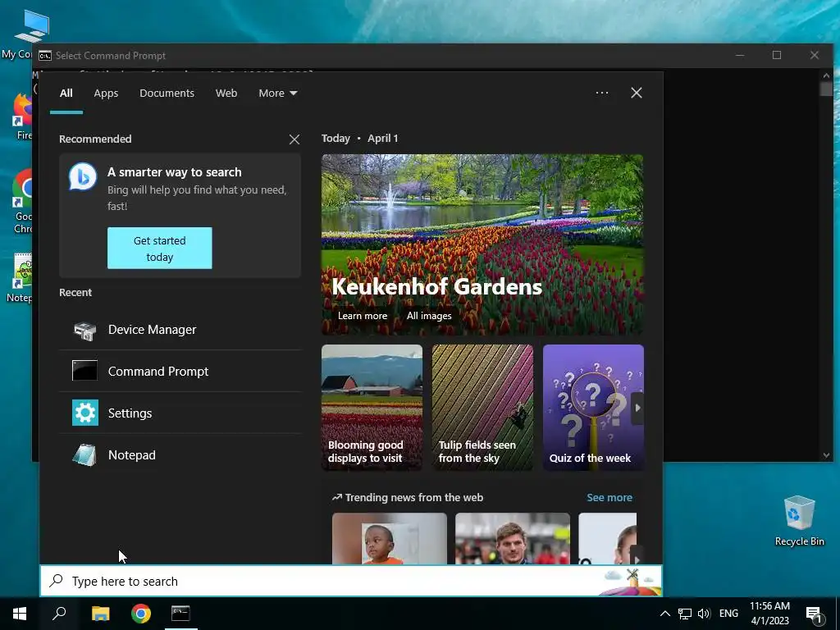Advance image cards with right arrow
Image resolution: width=840 pixels, height=630 pixels.
(x=637, y=408)
